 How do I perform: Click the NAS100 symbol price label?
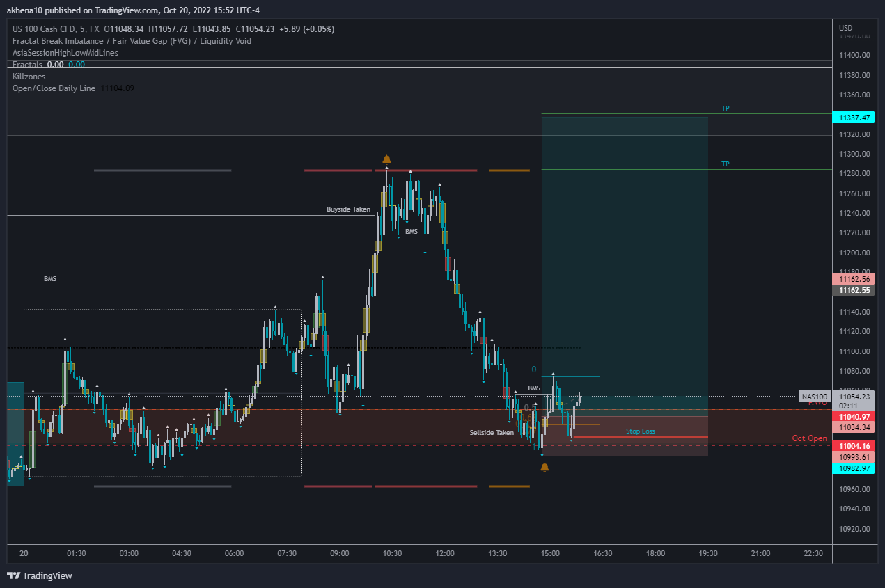(815, 397)
